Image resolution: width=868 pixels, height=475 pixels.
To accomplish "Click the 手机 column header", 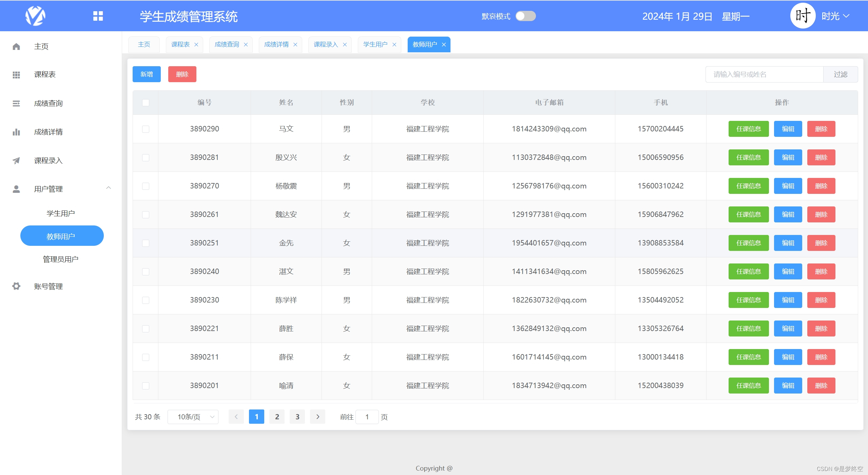I will pos(661,103).
